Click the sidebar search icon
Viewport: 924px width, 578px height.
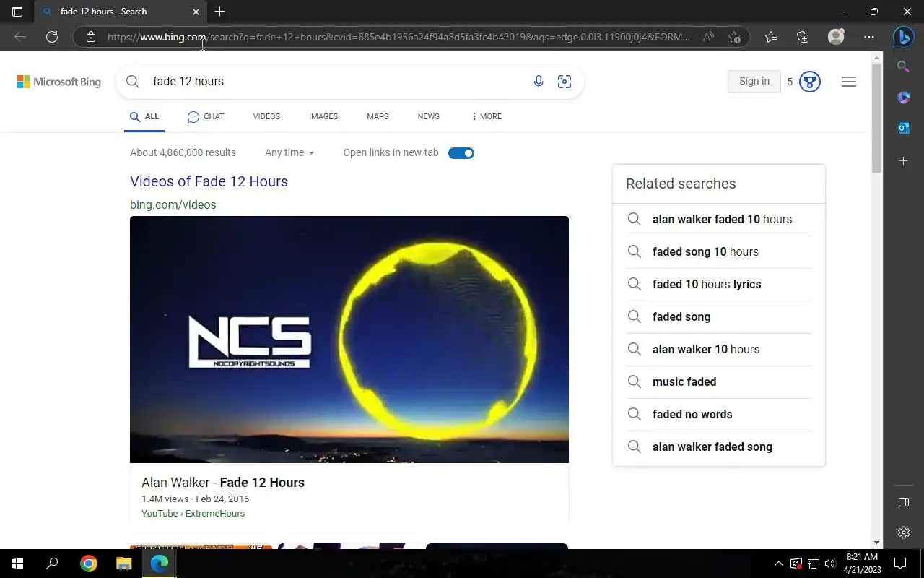coord(903,66)
